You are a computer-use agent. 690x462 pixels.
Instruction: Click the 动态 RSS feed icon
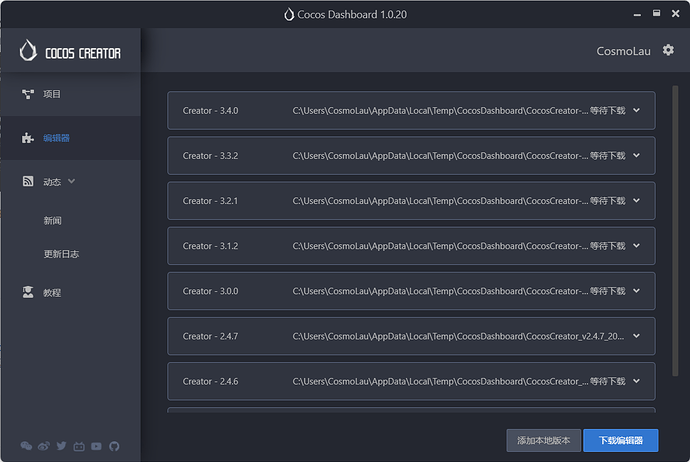[28, 181]
